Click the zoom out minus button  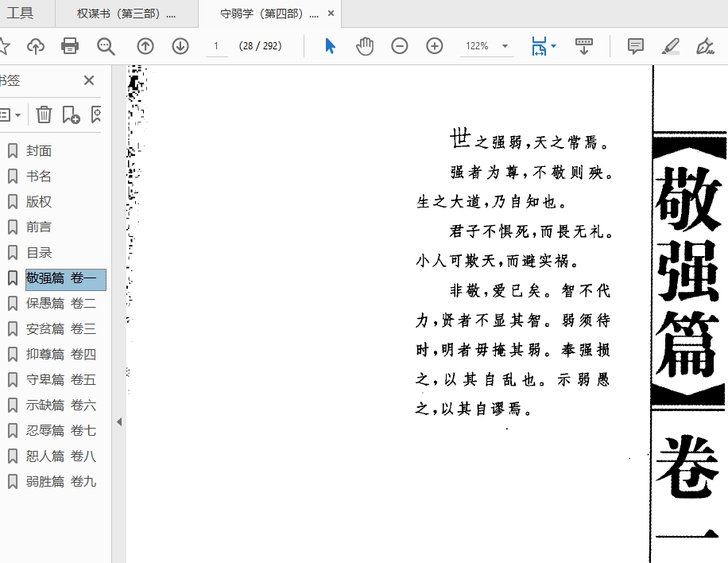(x=400, y=46)
